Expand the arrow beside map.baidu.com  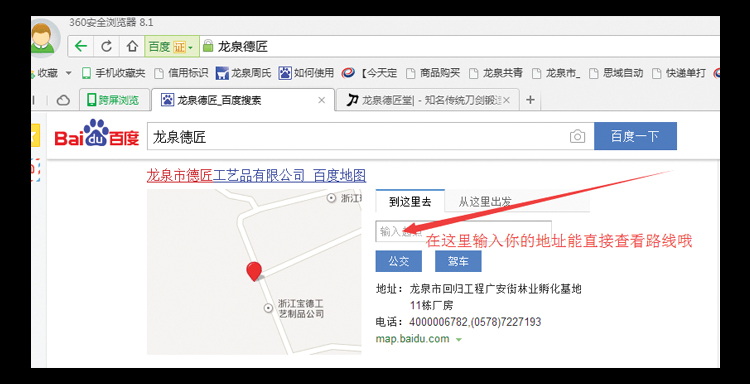(x=459, y=340)
